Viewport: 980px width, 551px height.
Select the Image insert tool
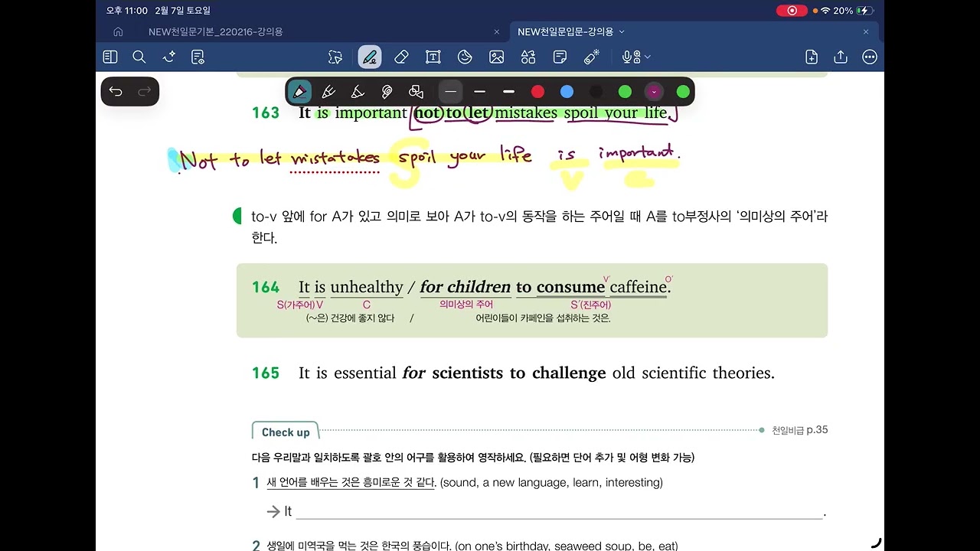497,57
